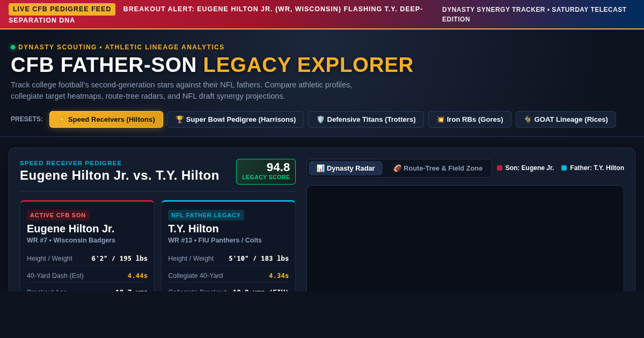Click the trophy icon on Super Bowl Pedigree preset
This screenshot has height=338, width=644.
tap(180, 119)
